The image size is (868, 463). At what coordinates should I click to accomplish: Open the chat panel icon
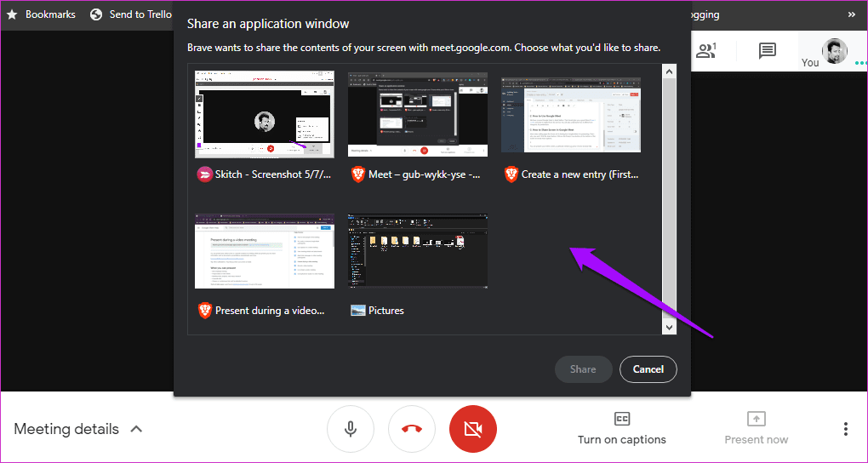click(767, 51)
